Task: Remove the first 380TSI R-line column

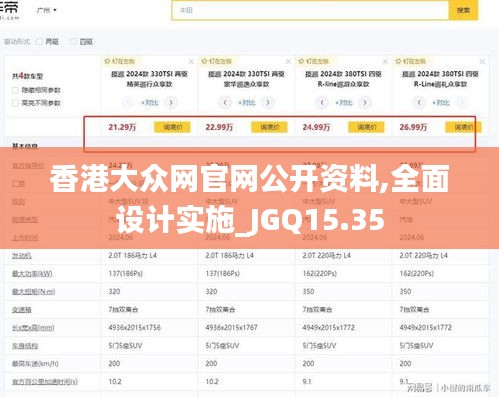Action: pyautogui.click(x=385, y=62)
